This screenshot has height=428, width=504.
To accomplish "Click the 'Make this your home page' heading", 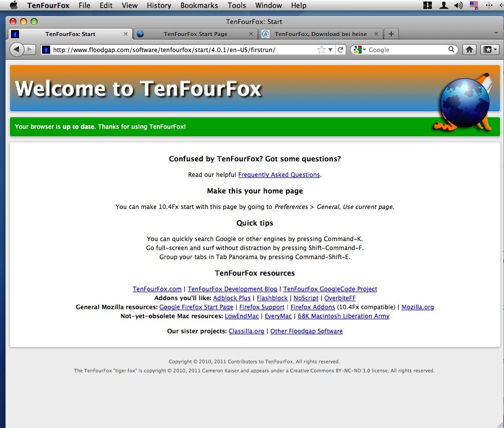I will click(x=255, y=190).
